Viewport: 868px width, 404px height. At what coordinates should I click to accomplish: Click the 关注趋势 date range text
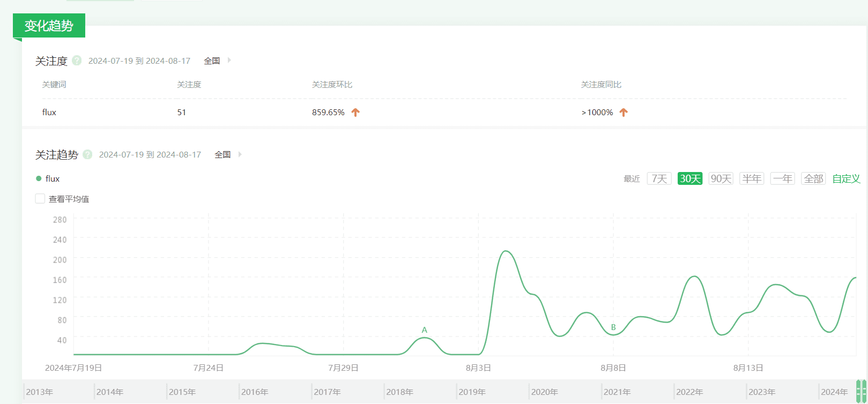coord(150,154)
